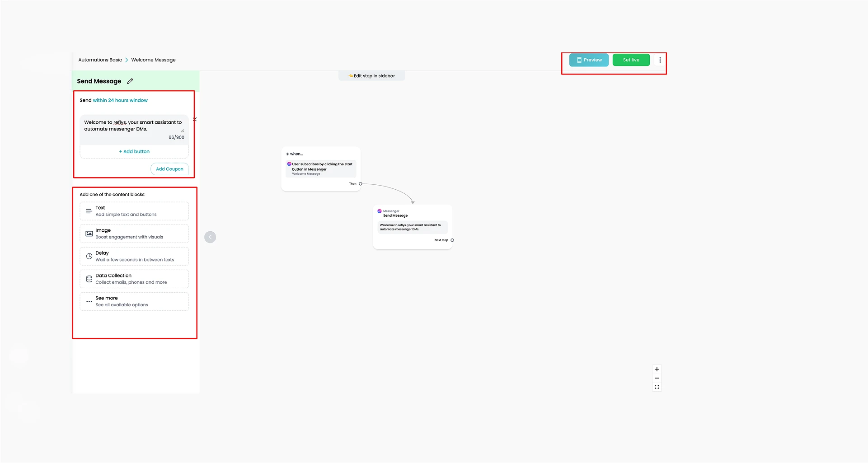Click the Preview button
Viewport: 868px width, 463px height.
[589, 60]
